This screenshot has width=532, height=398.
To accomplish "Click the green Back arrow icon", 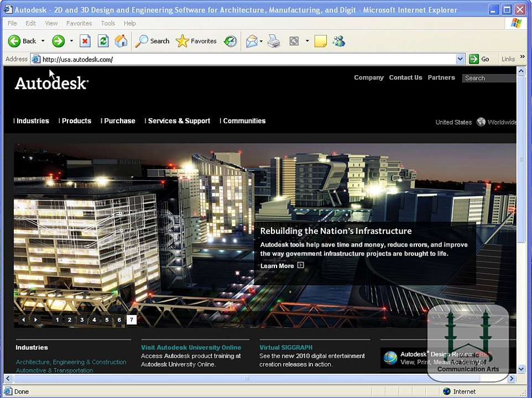I will (14, 41).
